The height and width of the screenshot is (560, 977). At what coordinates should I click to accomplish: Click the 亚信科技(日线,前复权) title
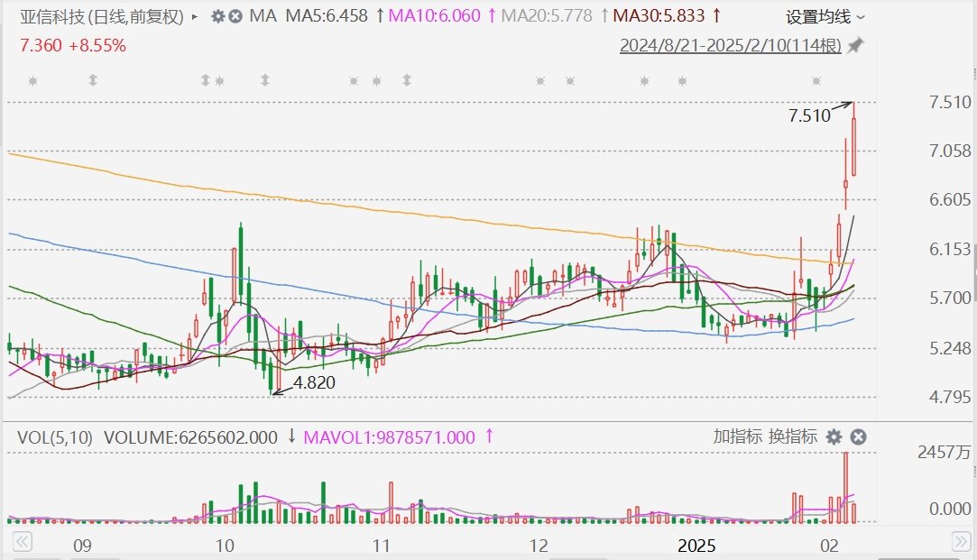tap(102, 17)
